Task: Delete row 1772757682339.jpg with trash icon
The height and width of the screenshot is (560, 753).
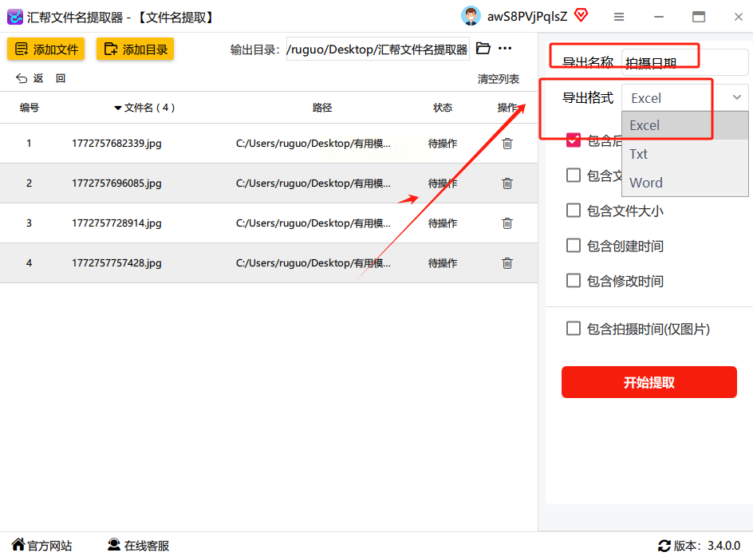Action: (507, 143)
